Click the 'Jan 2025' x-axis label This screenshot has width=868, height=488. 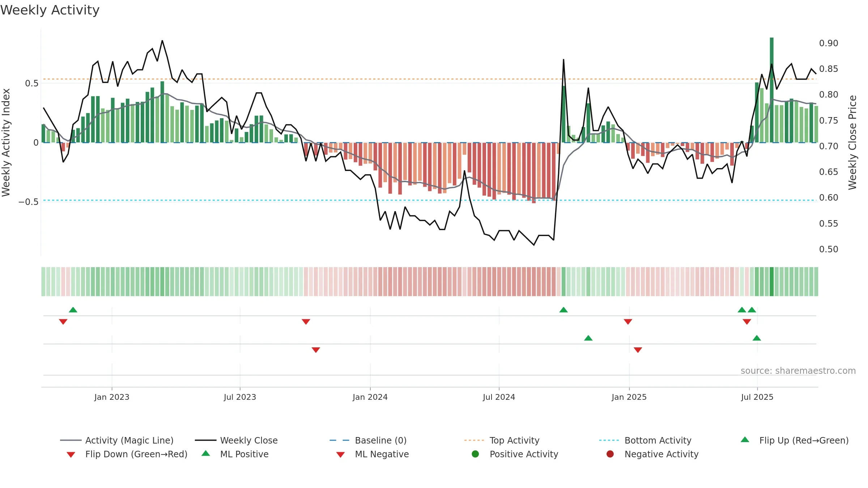[629, 397]
